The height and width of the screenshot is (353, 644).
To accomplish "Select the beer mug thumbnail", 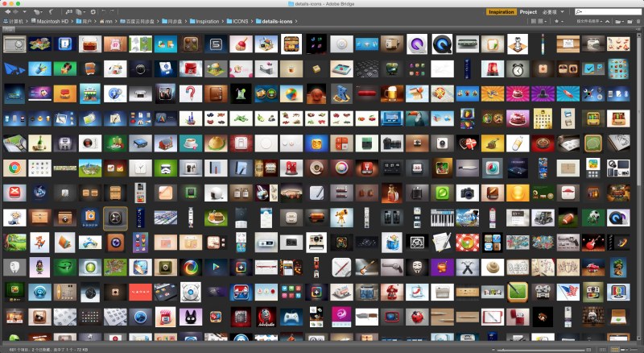I will (392, 93).
